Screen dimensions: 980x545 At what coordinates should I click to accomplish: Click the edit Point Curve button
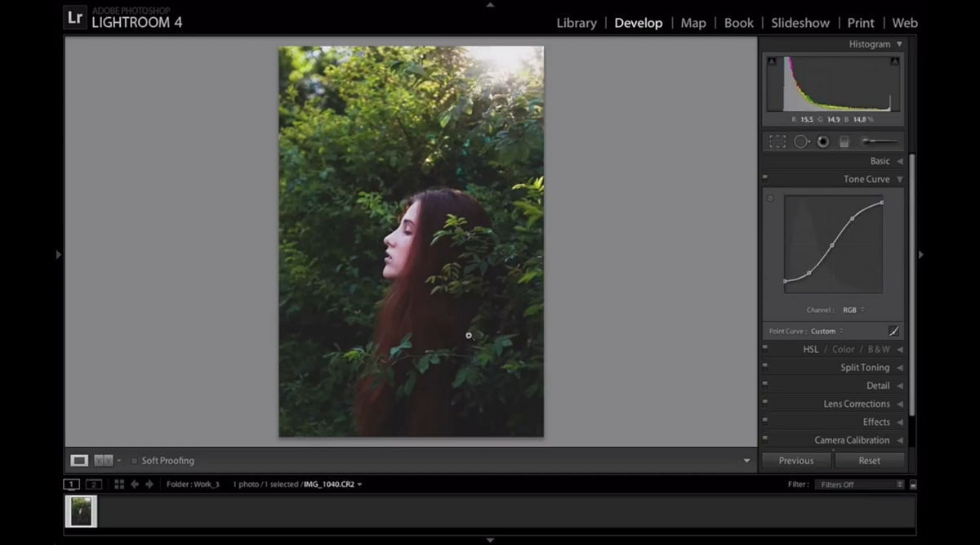[x=893, y=331]
